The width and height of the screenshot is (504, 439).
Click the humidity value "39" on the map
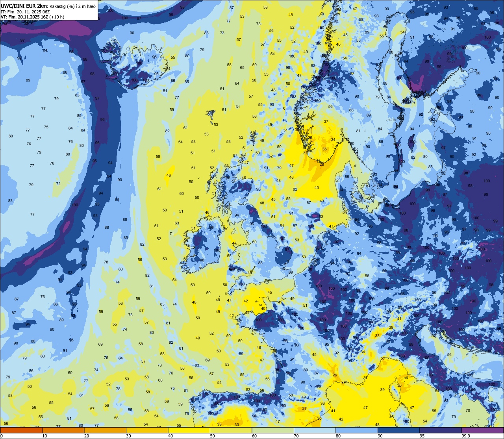382,390
